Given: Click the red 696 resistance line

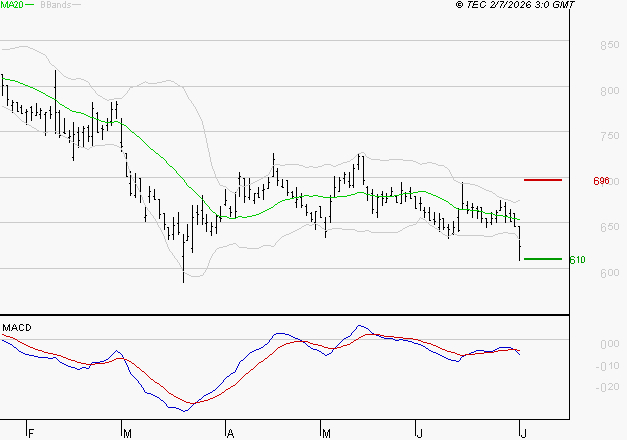Looking at the screenshot, I should 543,180.
